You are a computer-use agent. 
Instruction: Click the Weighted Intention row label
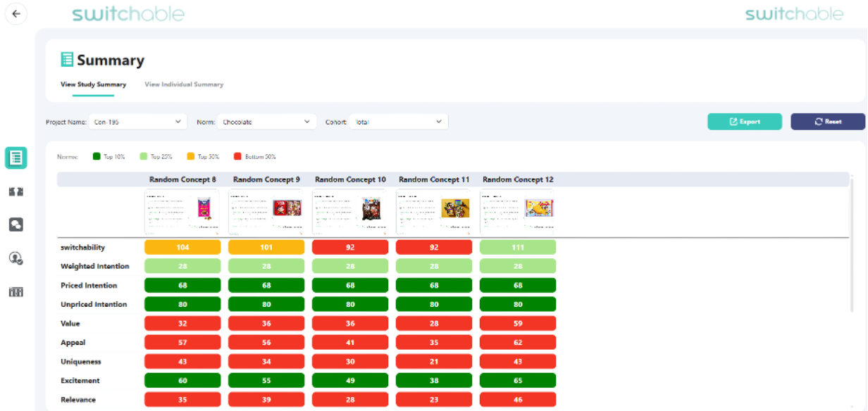coord(95,267)
